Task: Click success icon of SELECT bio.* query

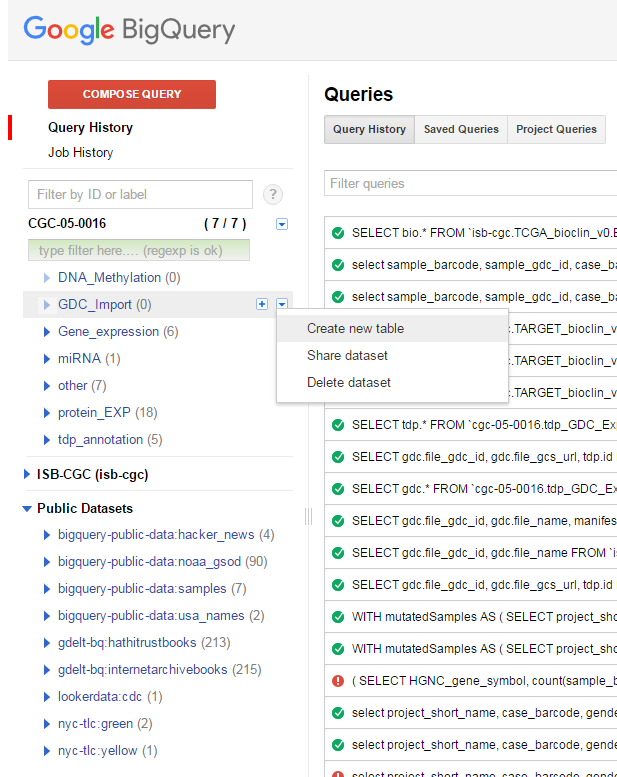Action: (x=338, y=233)
